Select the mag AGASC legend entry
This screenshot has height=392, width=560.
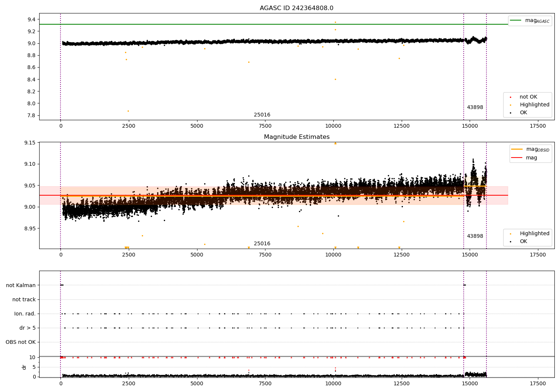coord(530,21)
